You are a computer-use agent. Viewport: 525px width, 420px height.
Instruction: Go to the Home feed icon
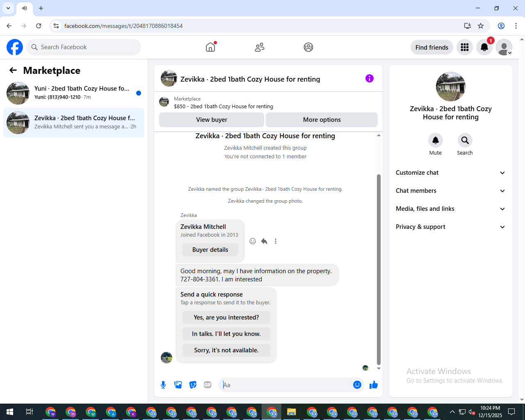[x=210, y=47]
